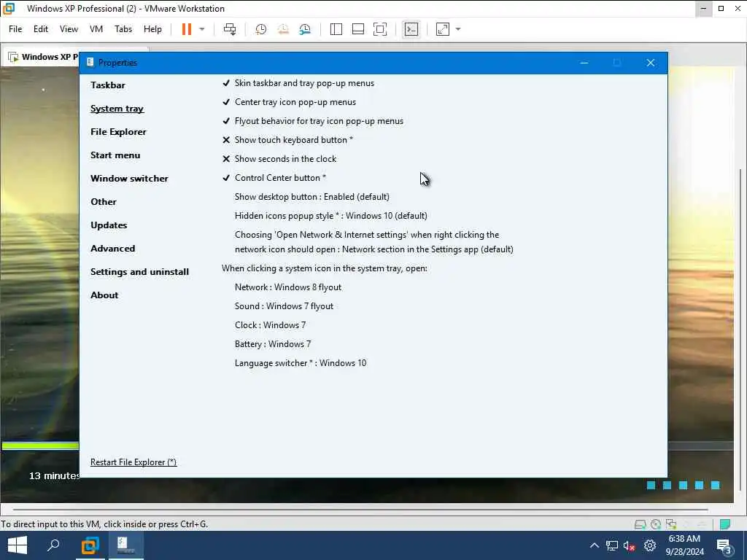The image size is (747, 560).
Task: Click the Windows XP Professional VM tab
Action: 44,57
